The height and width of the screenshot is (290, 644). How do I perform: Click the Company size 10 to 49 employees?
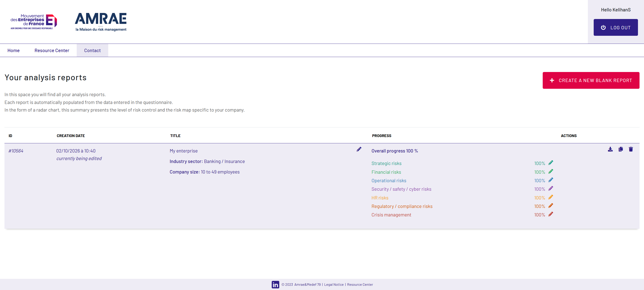[x=205, y=172]
